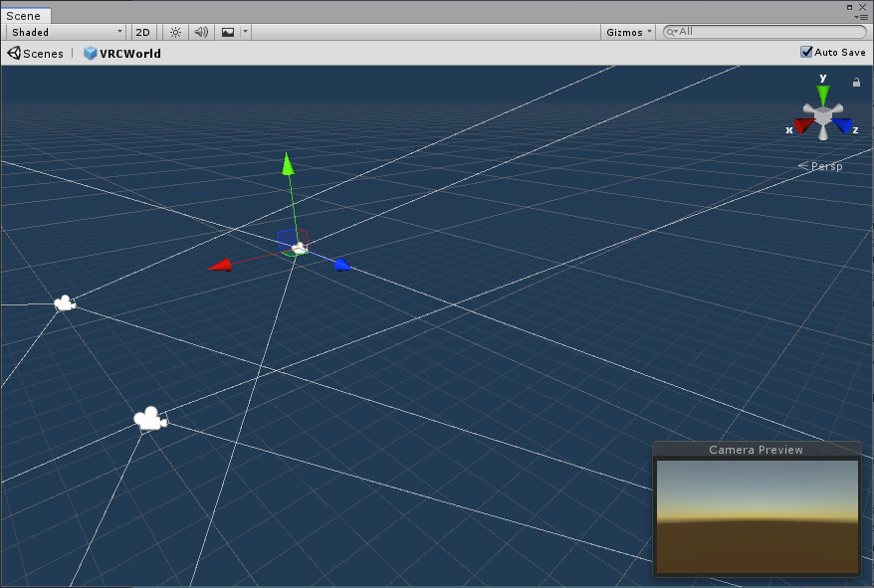The width and height of the screenshot is (874, 588).
Task: Toggle scene audio speaker icon
Action: click(x=201, y=32)
